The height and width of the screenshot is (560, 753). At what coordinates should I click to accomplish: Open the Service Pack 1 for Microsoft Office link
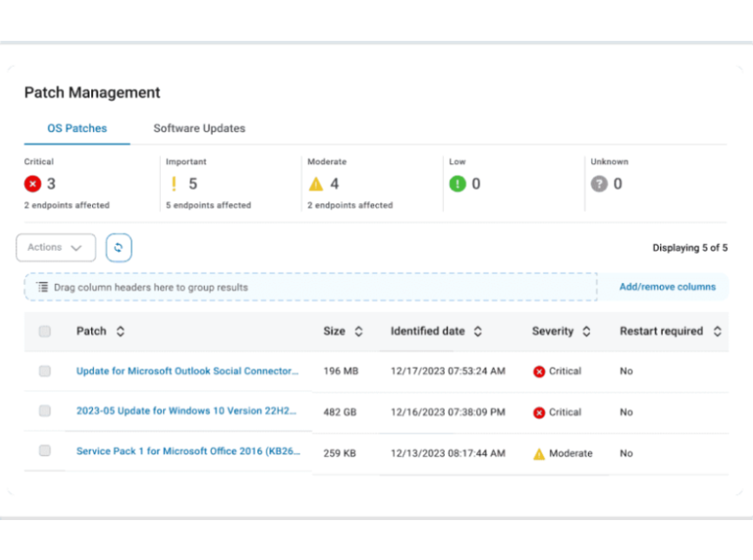[x=188, y=451]
